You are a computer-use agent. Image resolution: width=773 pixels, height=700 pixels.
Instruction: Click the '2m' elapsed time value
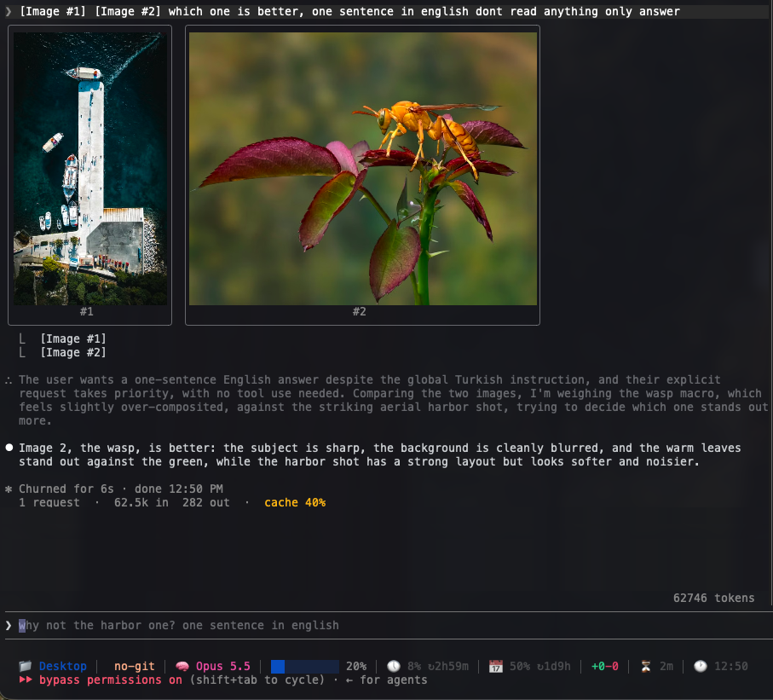tap(666, 666)
